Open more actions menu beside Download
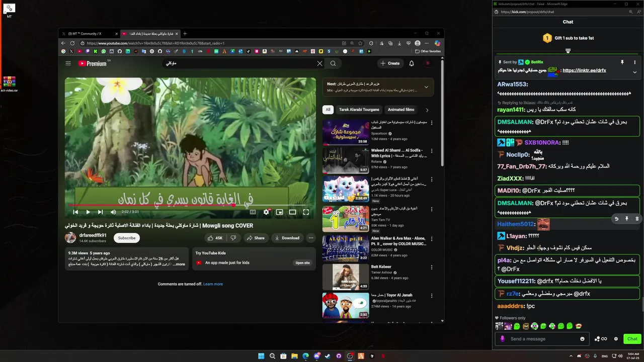644x362 pixels. tap(311, 238)
